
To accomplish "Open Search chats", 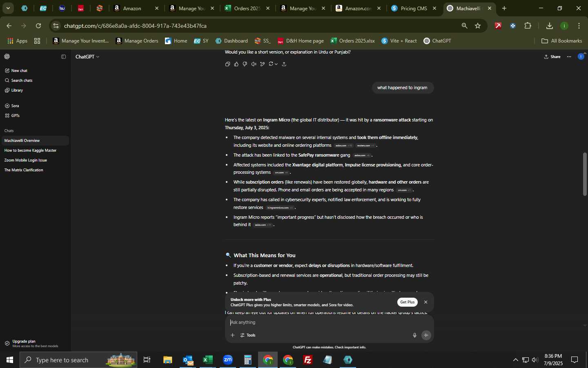I will coord(35,81).
